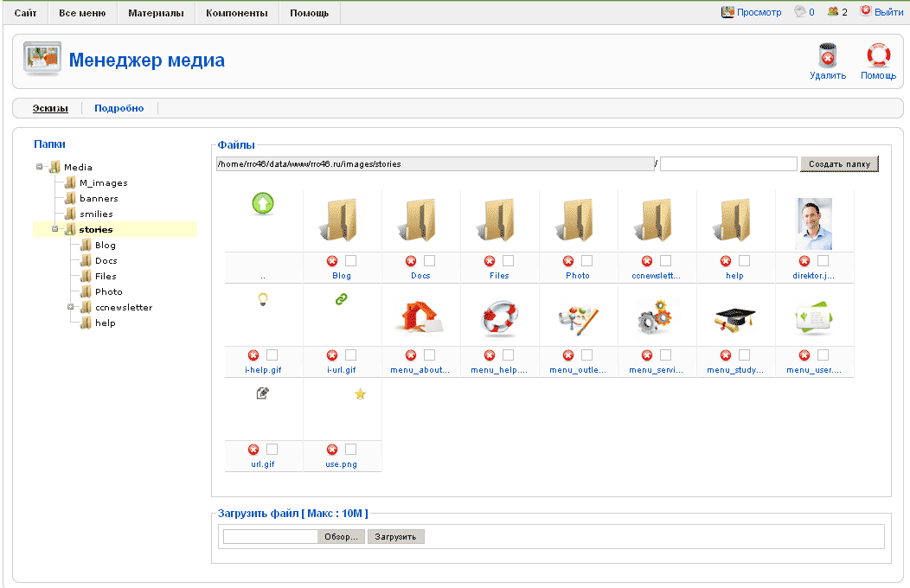The width and height of the screenshot is (910, 588).
Task: Click red delete icon under use.png
Action: point(332,450)
